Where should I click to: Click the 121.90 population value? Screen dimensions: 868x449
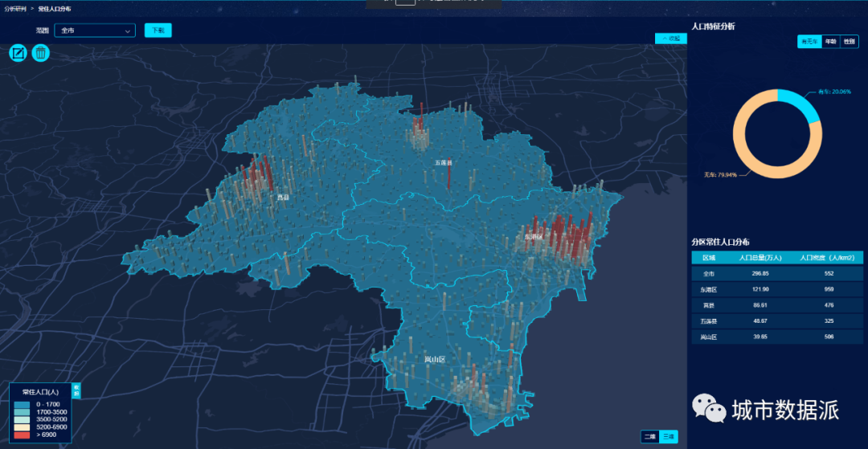click(x=759, y=290)
